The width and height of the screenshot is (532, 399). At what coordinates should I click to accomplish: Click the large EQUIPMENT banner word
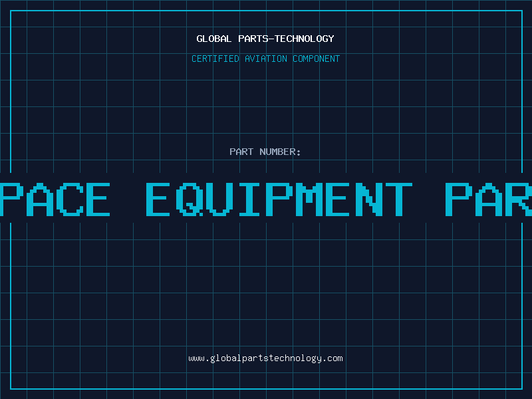279,199
